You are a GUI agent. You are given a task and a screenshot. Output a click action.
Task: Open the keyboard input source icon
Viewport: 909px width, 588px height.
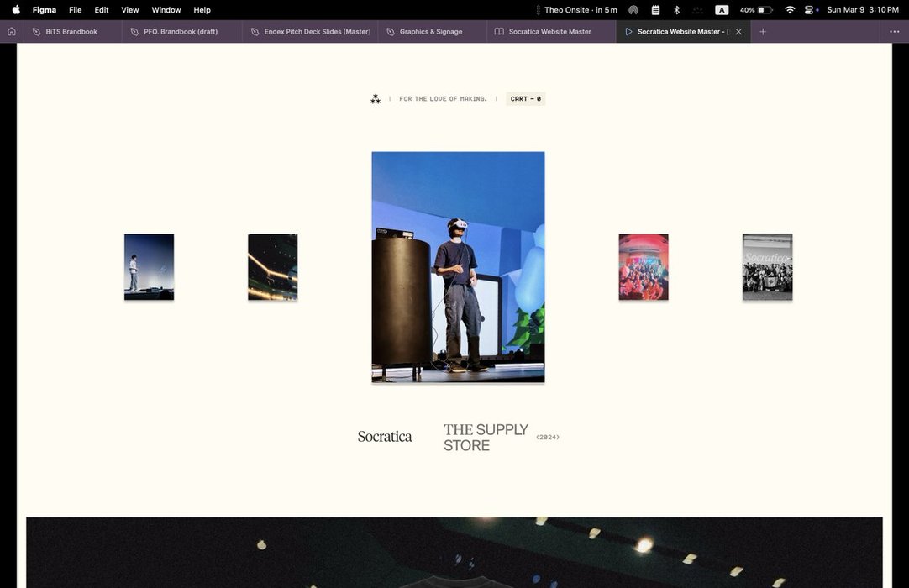[722, 10]
